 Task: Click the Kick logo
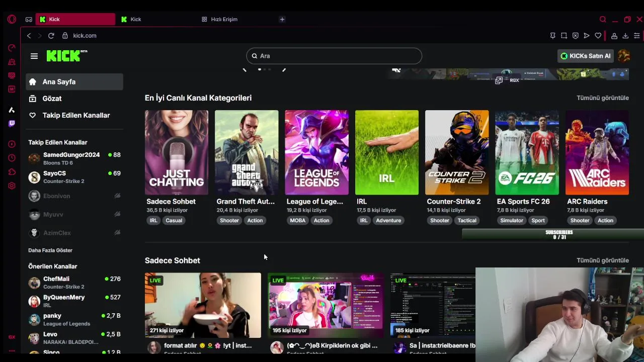(x=67, y=56)
